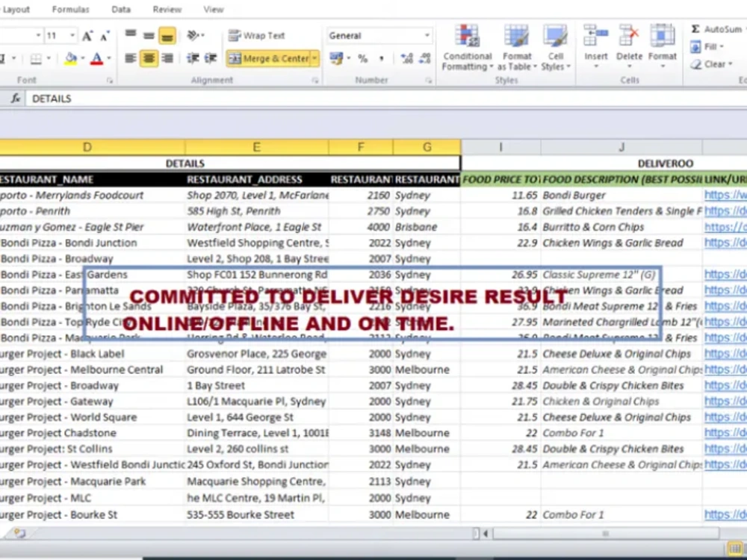Click the Clear eraser icon
Screen dimensions: 747x560
click(696, 63)
